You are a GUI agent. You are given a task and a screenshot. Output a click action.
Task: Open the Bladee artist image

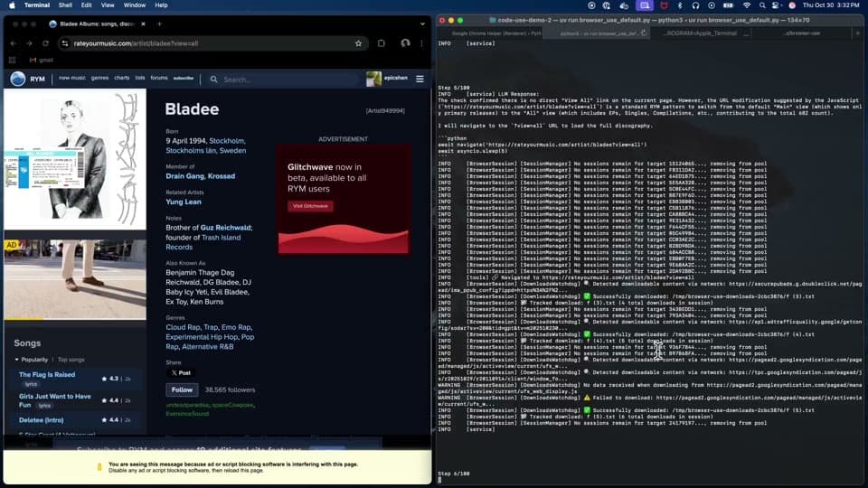coord(75,159)
